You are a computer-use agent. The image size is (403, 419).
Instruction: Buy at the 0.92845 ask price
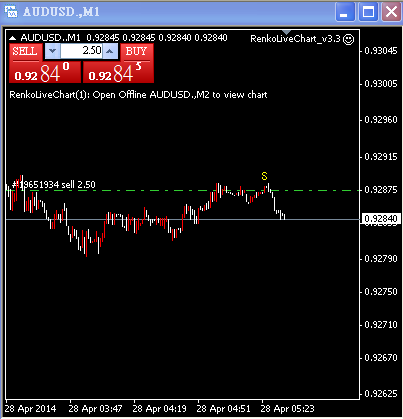coord(118,72)
